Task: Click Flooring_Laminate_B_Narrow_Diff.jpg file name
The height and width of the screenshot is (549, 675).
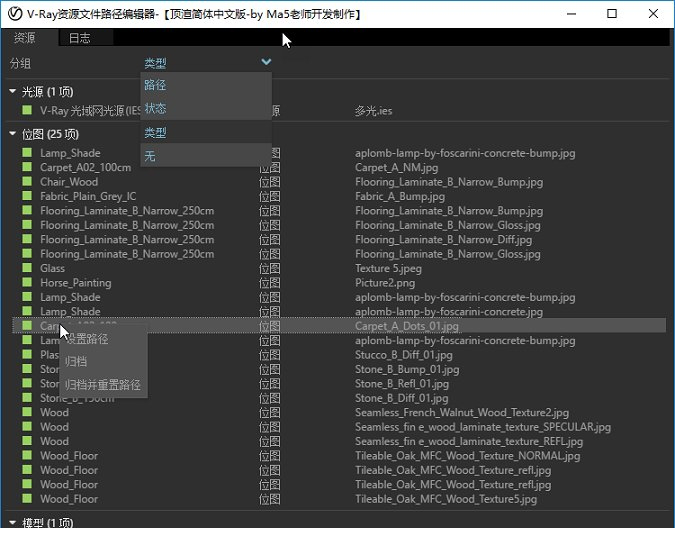Action: pyautogui.click(x=443, y=239)
